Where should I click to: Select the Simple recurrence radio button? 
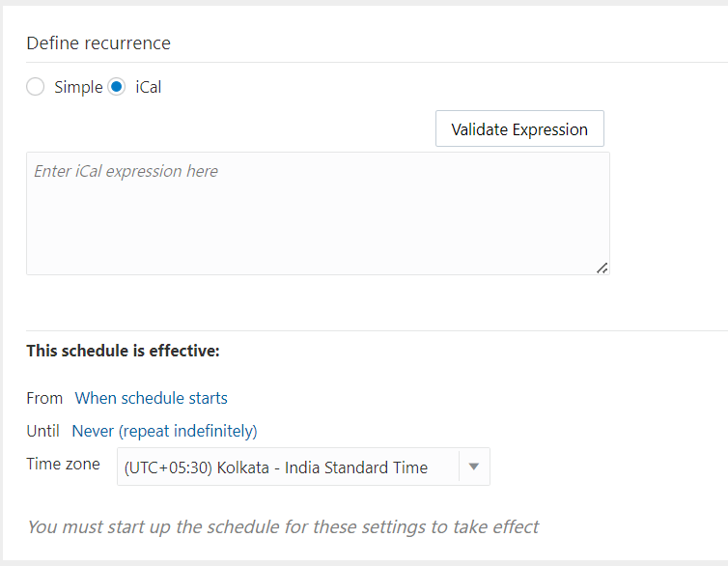[x=36, y=87]
